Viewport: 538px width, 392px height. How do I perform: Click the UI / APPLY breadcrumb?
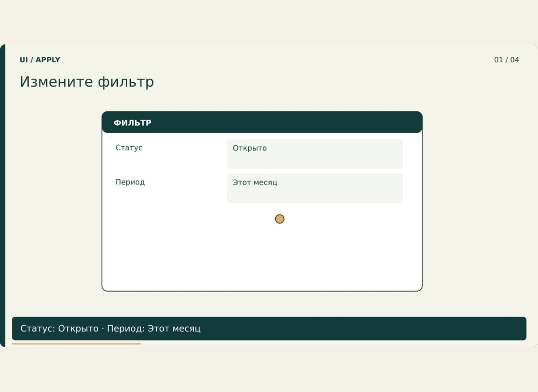coord(40,60)
